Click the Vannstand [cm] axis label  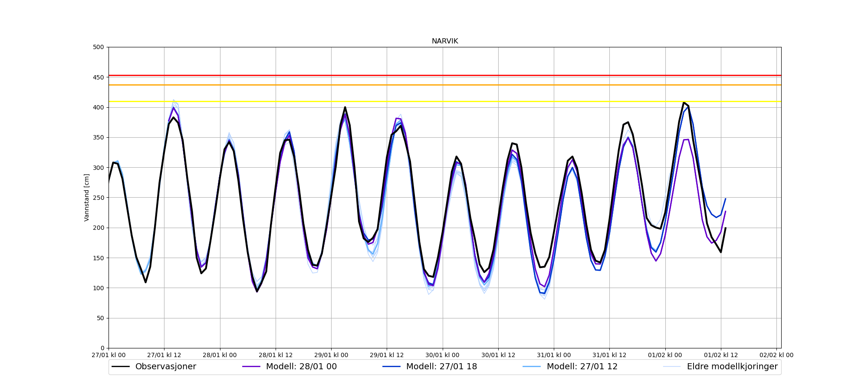[87, 198]
